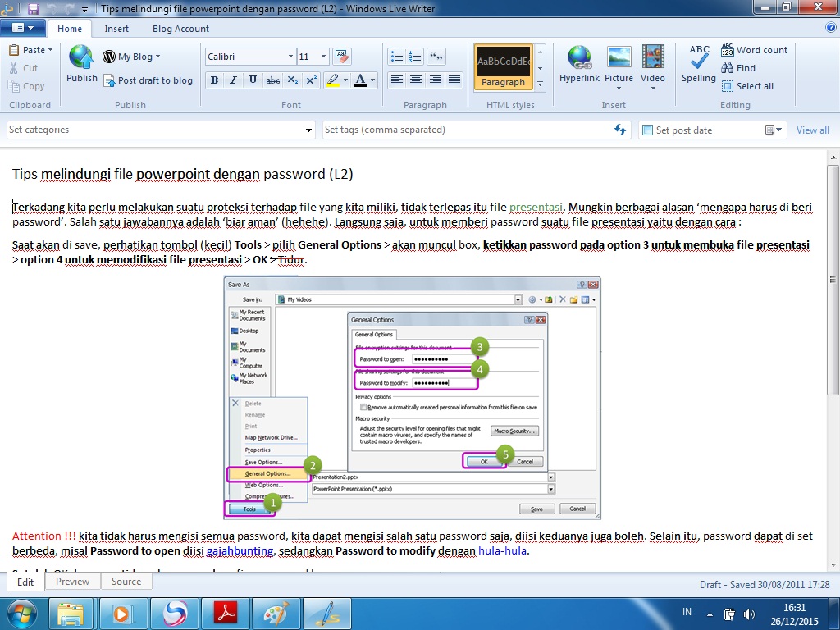Viewport: 840px width, 630px height.
Task: Apply Subscript formatting
Action: click(293, 80)
